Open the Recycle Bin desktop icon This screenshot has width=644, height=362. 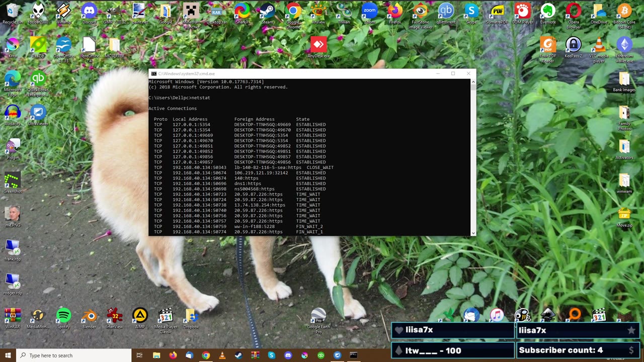[x=13, y=14]
